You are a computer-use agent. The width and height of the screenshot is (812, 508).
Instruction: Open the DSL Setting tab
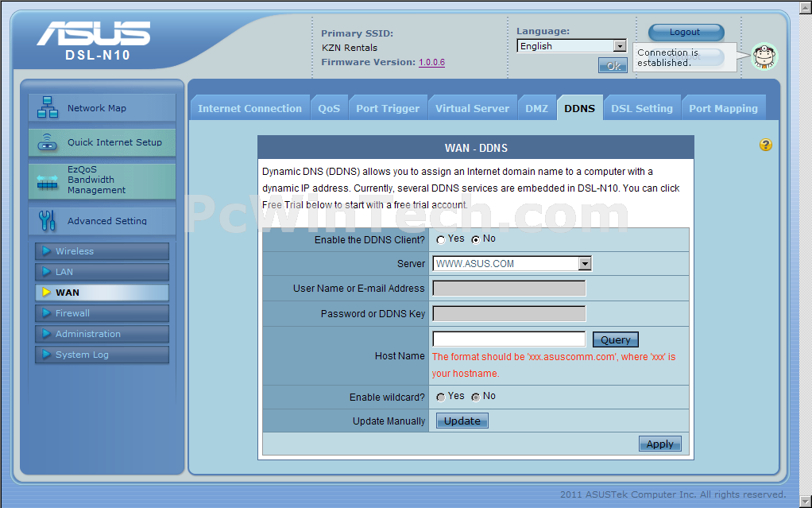642,108
